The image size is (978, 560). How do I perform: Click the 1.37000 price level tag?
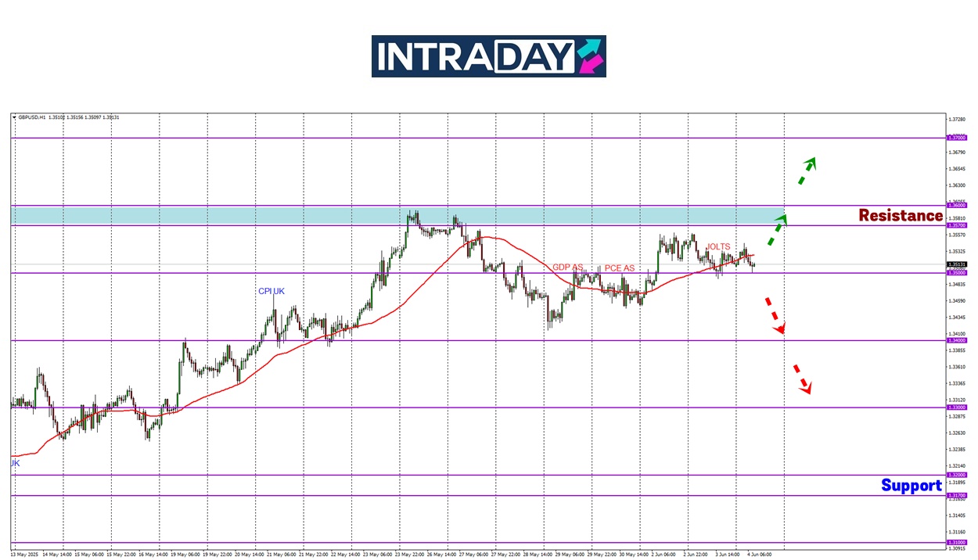[x=957, y=138]
